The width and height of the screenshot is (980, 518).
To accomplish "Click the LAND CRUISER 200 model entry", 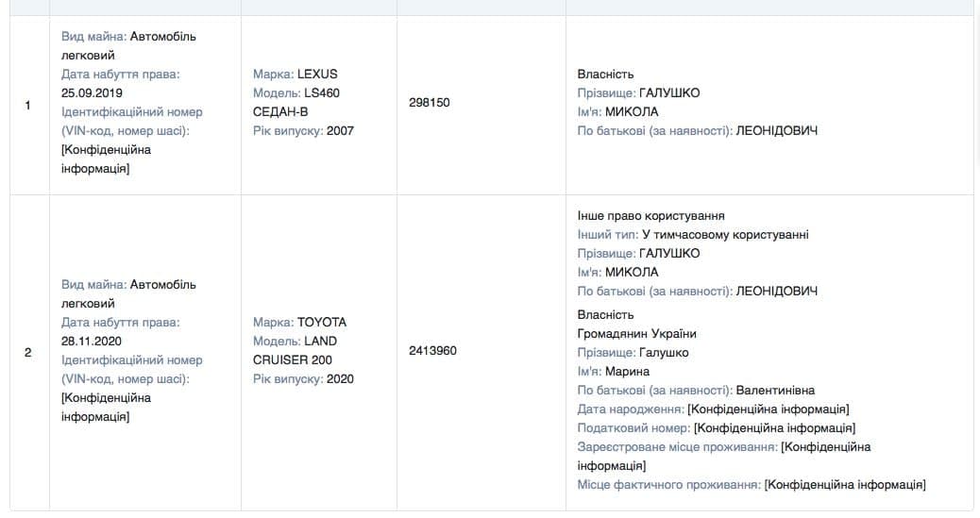I will coord(295,350).
